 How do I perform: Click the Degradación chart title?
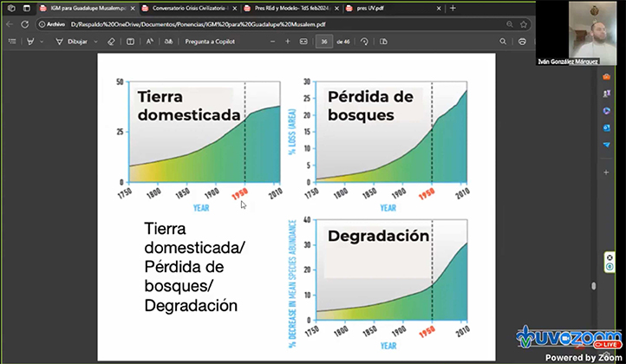point(378,236)
